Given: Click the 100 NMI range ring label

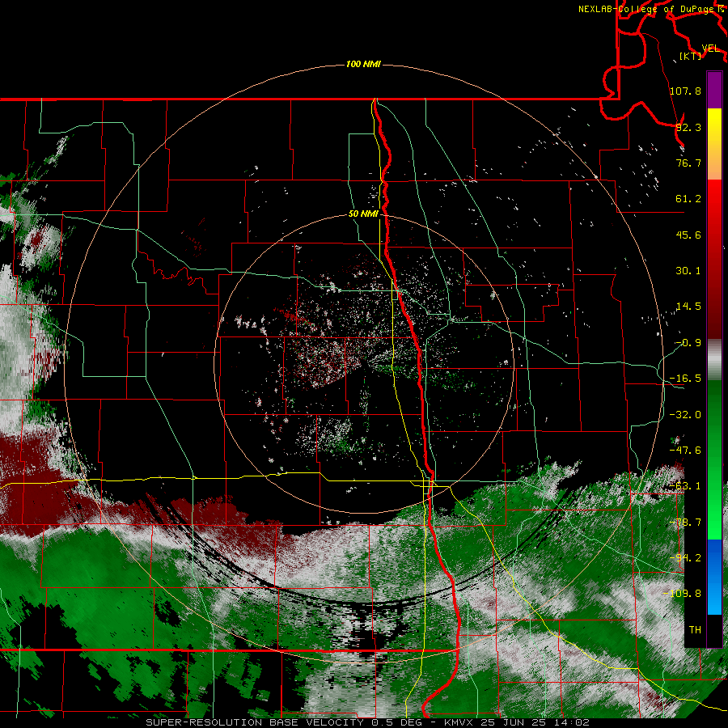Looking at the screenshot, I should 363,64.
